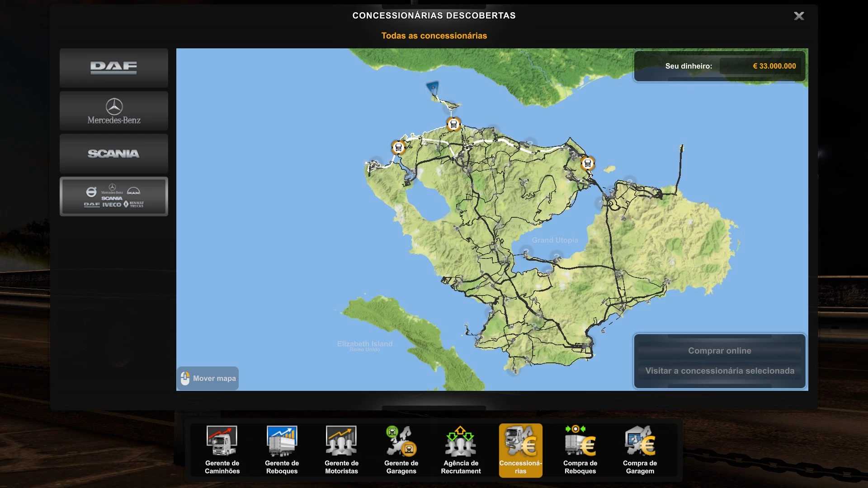
Task: Open Gerente de Reboques icon
Action: click(x=282, y=450)
